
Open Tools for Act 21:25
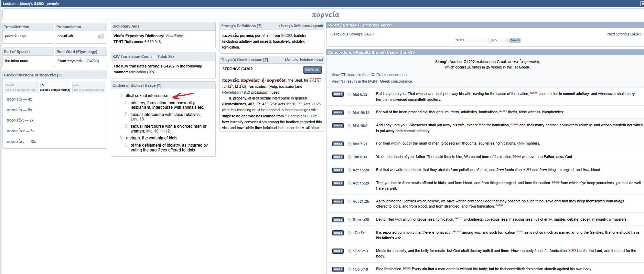[338, 201]
